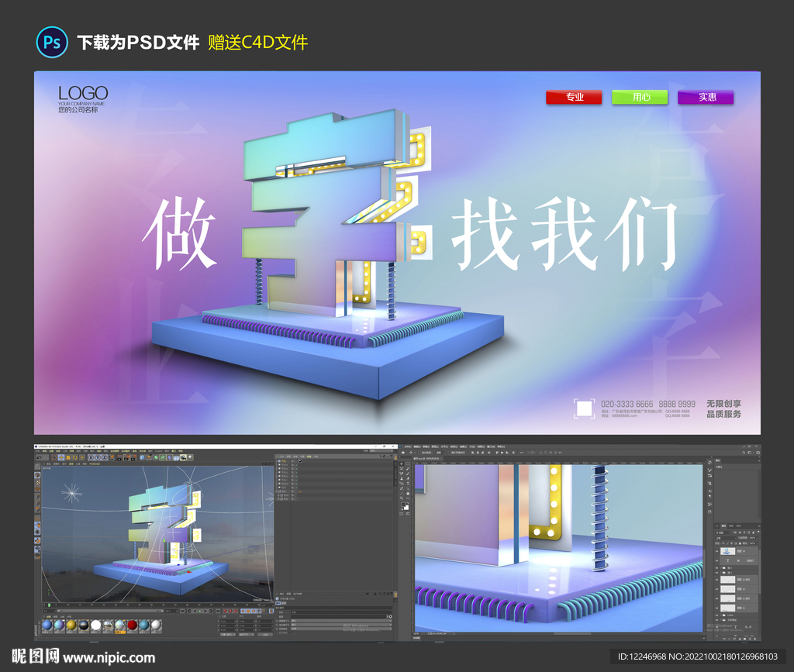Screen dimensions: 794x672
Task: Select the red material sphere
Action: (x=132, y=625)
